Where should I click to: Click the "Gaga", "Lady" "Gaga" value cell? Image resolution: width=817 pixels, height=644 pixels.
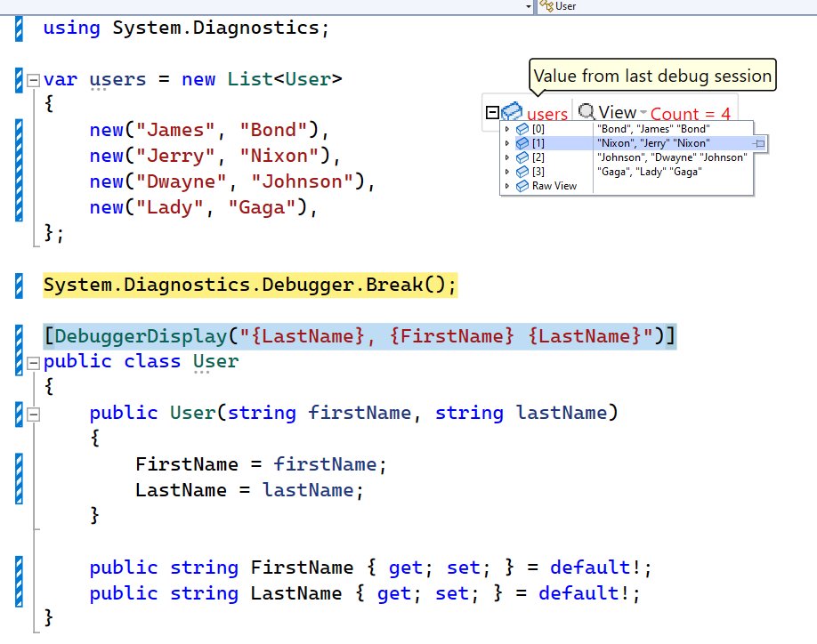pos(649,172)
